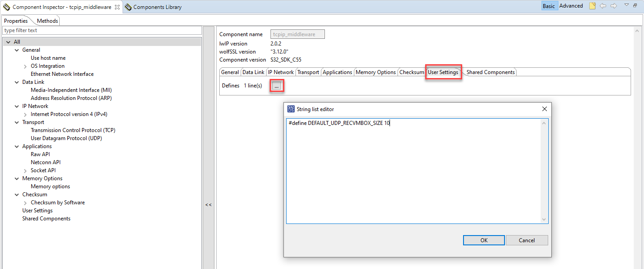Viewport: 644px width, 269px height.
Task: Switch to the Memory Options tab
Action: pos(376,72)
